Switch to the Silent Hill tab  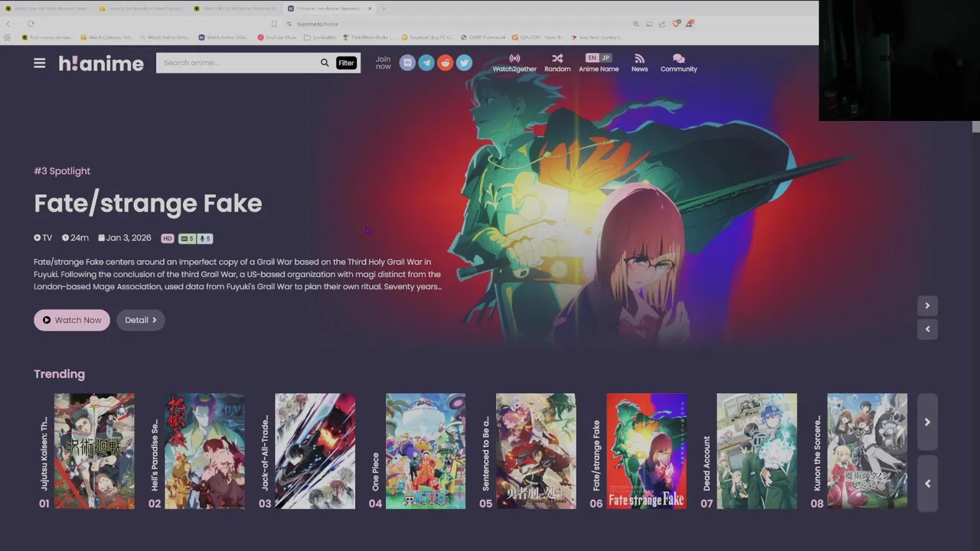(x=236, y=8)
